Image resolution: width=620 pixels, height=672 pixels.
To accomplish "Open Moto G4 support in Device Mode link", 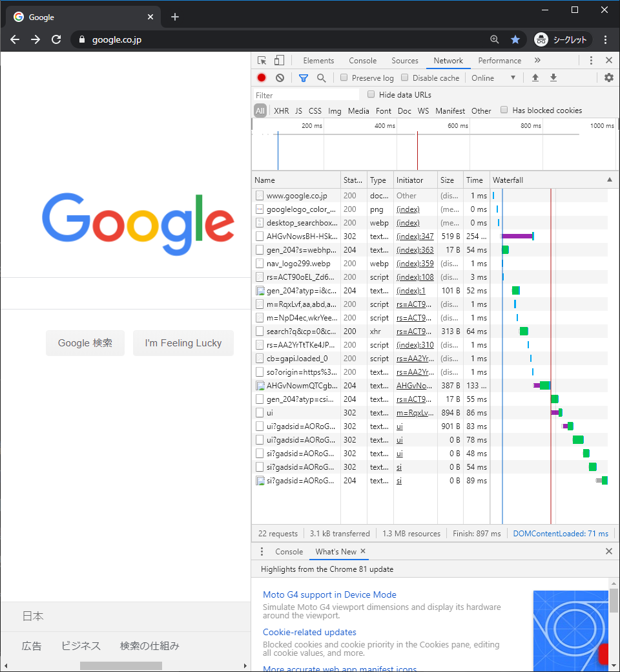I will [x=329, y=594].
